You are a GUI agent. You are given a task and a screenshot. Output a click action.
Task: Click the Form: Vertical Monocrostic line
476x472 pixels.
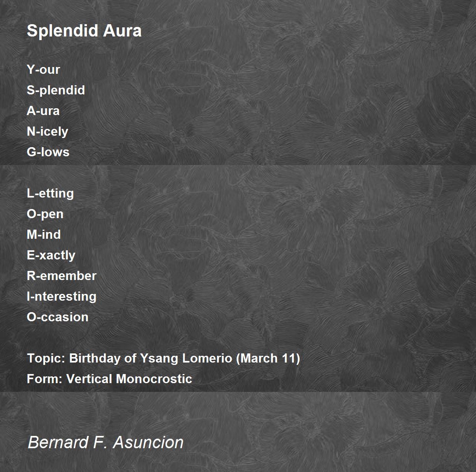click(109, 379)
